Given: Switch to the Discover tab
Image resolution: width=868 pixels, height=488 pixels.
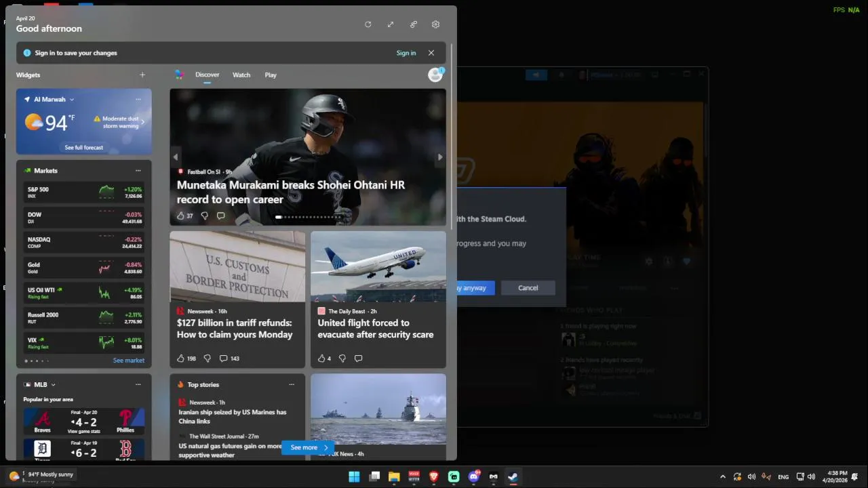Looking at the screenshot, I should pyautogui.click(x=207, y=75).
